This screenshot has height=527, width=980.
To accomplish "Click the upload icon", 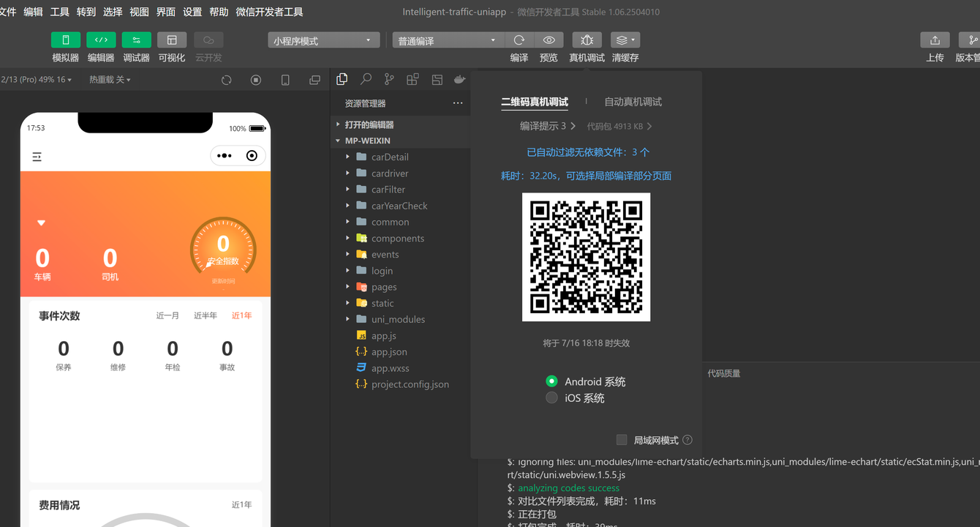I will coord(935,40).
